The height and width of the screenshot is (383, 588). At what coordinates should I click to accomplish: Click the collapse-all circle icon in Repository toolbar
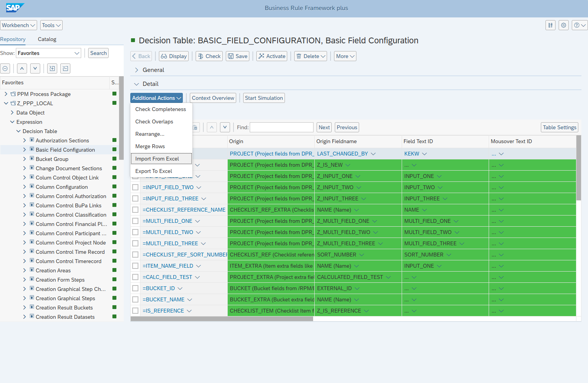click(5, 68)
